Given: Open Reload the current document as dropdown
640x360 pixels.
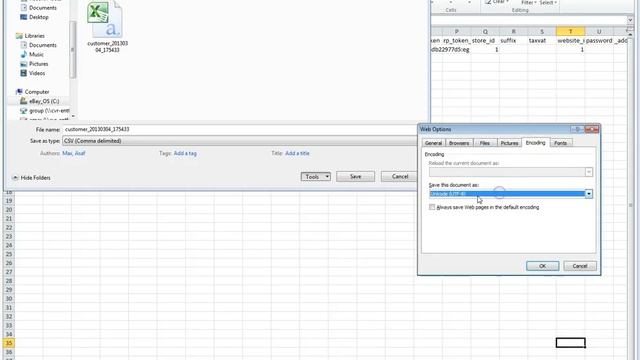Looking at the screenshot, I should coord(589,172).
